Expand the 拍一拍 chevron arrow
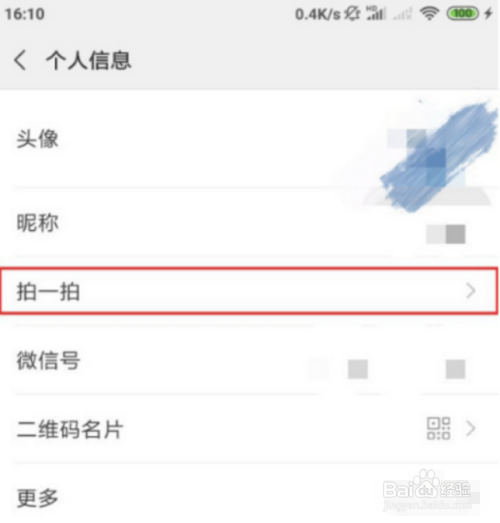The width and height of the screenshot is (500, 523). (471, 291)
